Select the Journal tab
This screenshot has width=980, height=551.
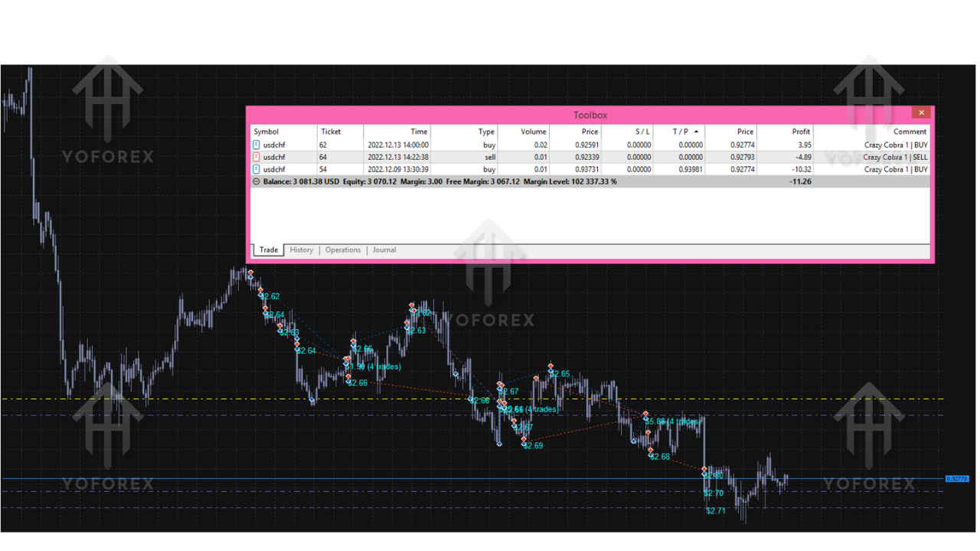point(384,250)
